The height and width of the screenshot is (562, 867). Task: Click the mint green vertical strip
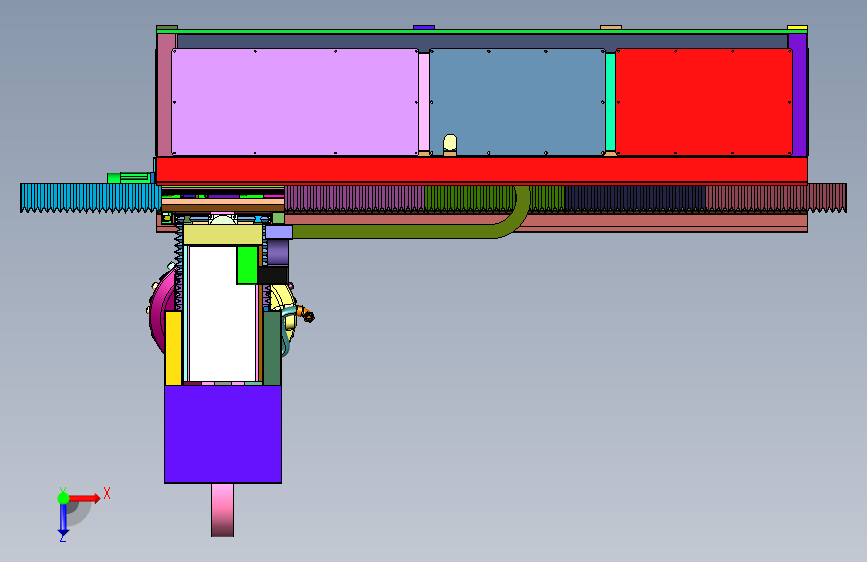click(x=610, y=102)
